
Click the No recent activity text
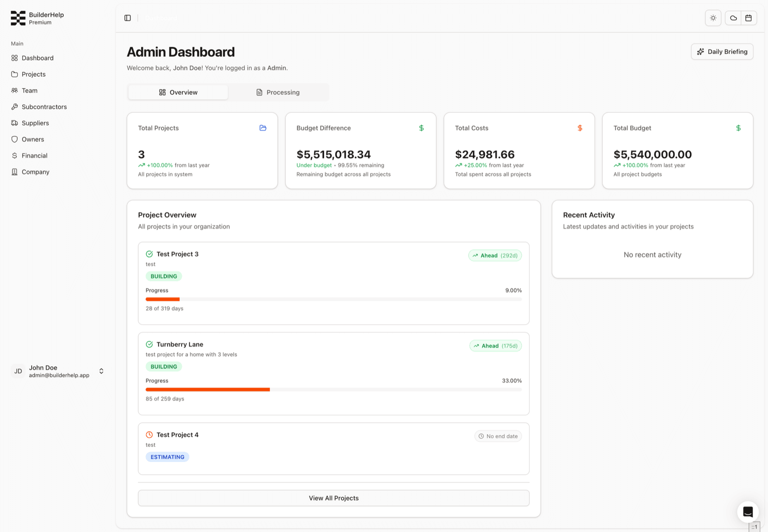(x=652, y=255)
